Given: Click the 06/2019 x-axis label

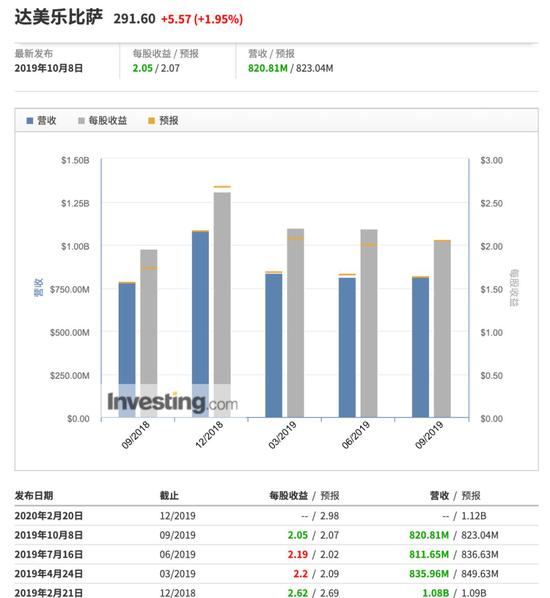Looking at the screenshot, I should tap(355, 435).
